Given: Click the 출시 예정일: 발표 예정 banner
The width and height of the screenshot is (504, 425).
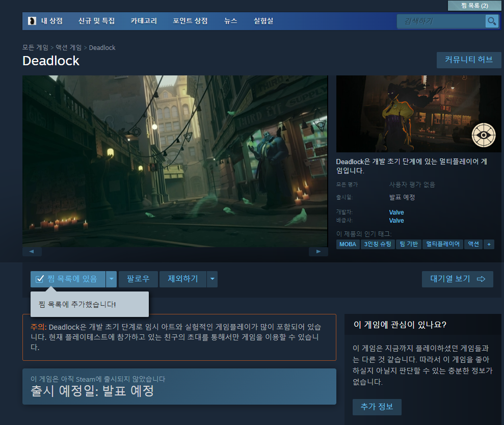Looking at the screenshot, I should coord(179,386).
